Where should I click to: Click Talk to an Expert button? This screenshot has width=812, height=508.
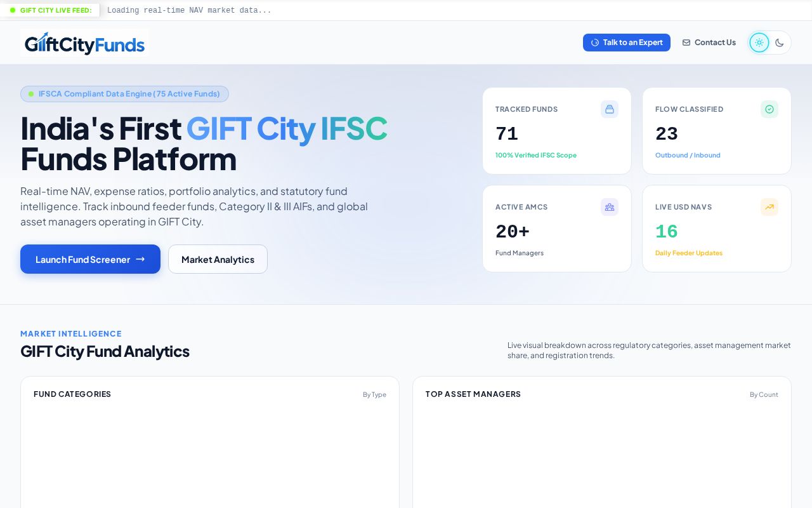[x=627, y=43]
